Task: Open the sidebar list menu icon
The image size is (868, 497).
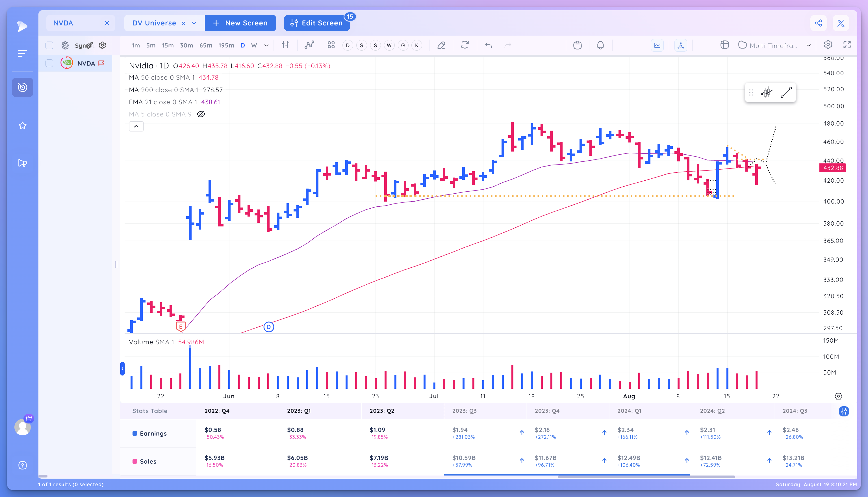Action: [x=22, y=54]
